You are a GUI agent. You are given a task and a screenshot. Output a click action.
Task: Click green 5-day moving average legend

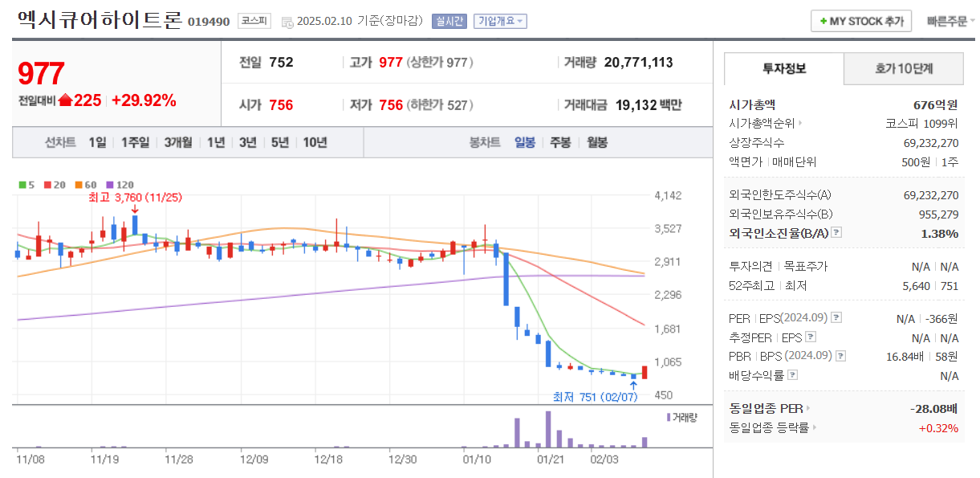pyautogui.click(x=26, y=184)
